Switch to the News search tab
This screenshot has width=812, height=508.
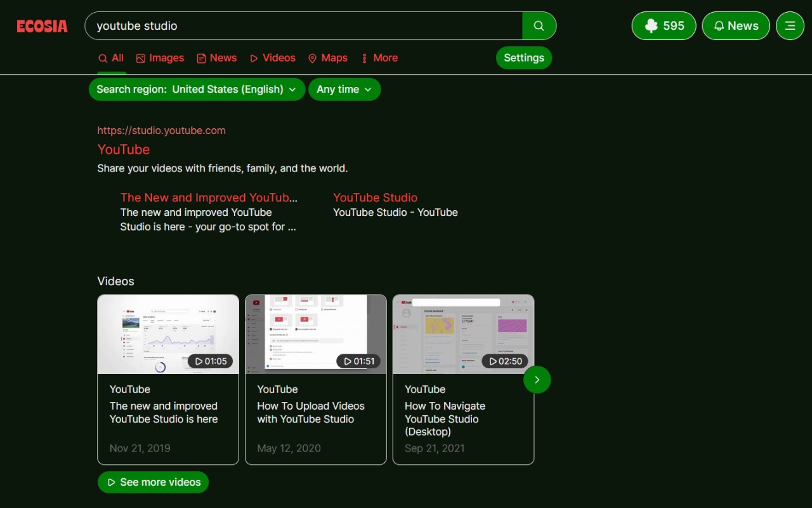(x=217, y=58)
